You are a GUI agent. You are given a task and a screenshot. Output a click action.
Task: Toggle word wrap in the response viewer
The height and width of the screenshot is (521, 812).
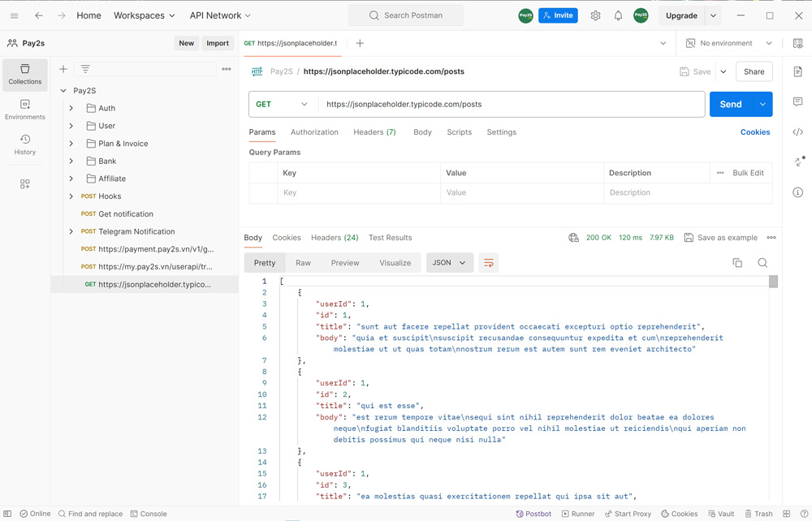(x=488, y=263)
